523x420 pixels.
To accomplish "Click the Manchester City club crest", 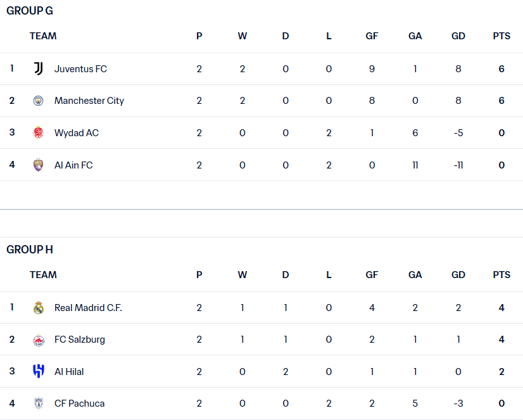I will click(39, 101).
